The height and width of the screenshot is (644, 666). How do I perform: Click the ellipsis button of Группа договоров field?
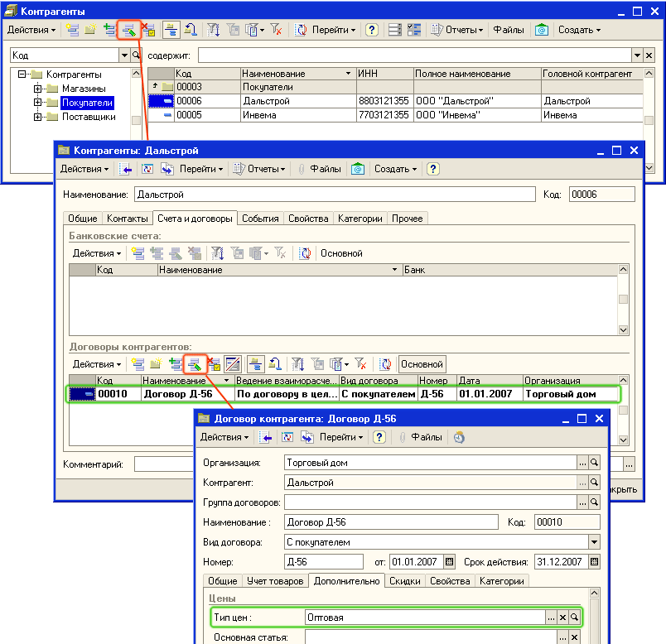(582, 502)
